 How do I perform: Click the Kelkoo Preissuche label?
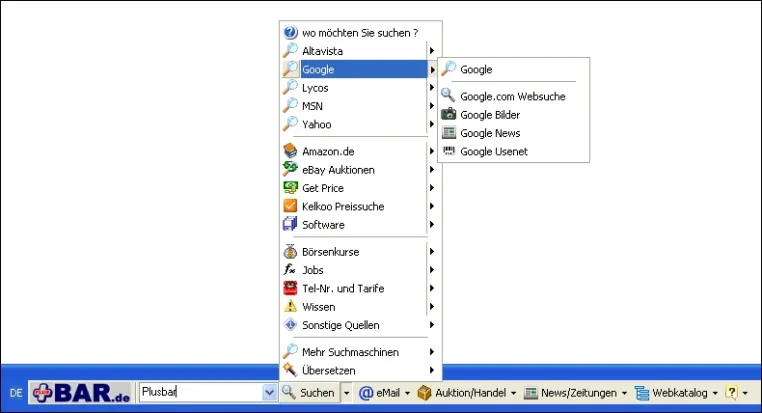pos(343,206)
